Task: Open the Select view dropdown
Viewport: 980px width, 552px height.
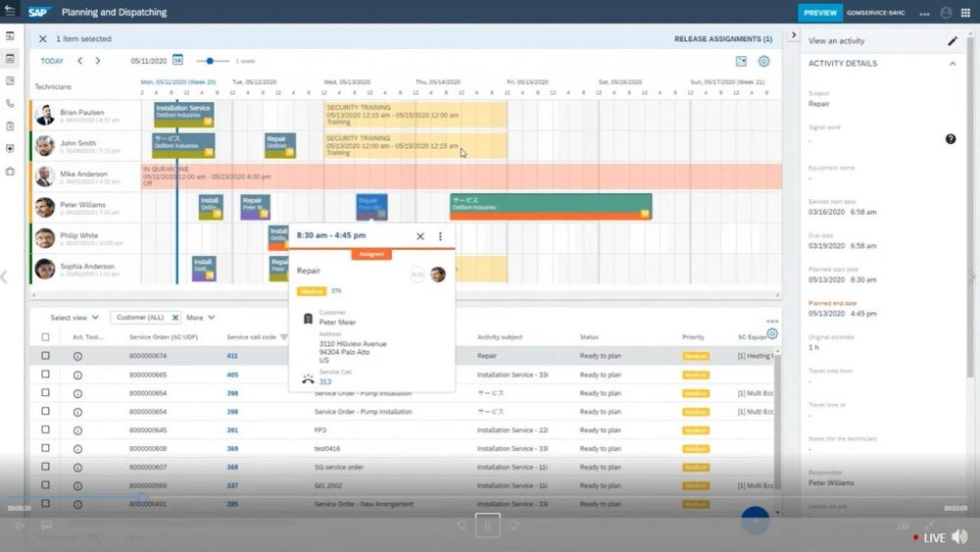Action: (x=74, y=318)
